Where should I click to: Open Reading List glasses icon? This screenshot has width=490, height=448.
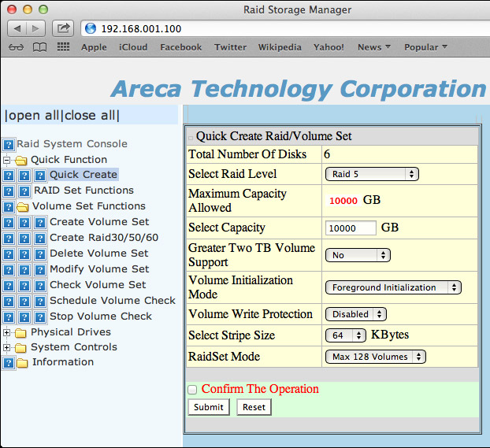click(16, 47)
